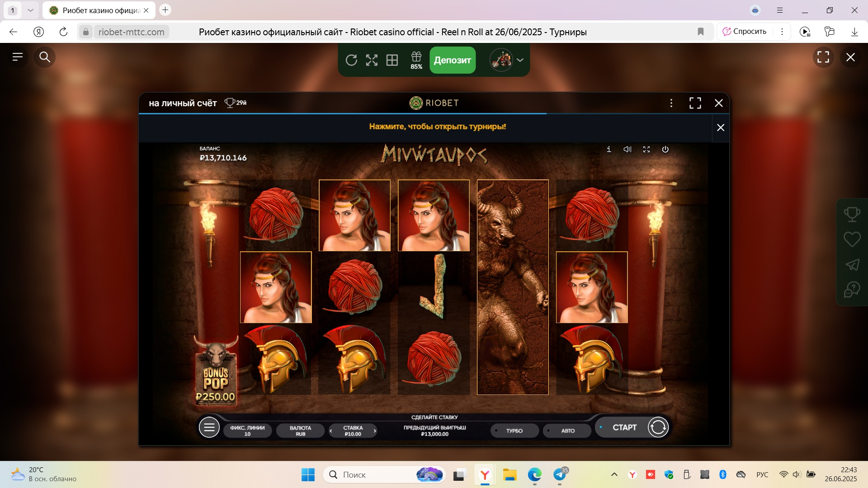
Task: Open the three-dot game options menu
Action: (671, 103)
